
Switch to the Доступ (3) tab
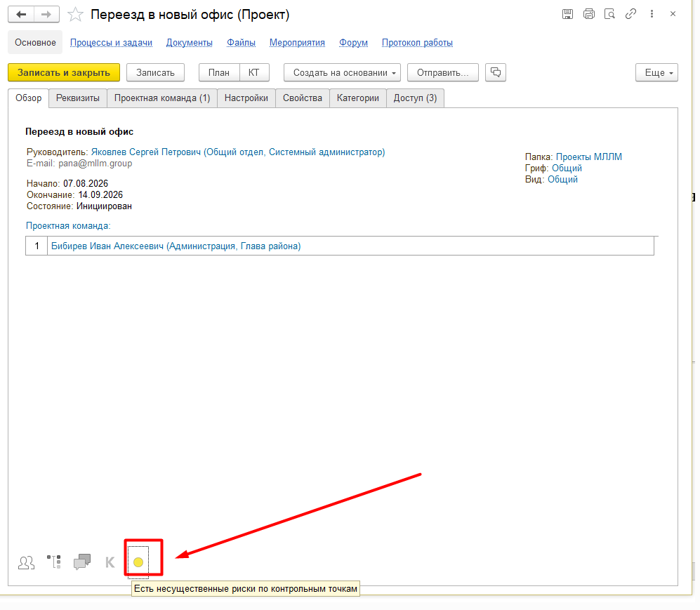pyautogui.click(x=415, y=98)
